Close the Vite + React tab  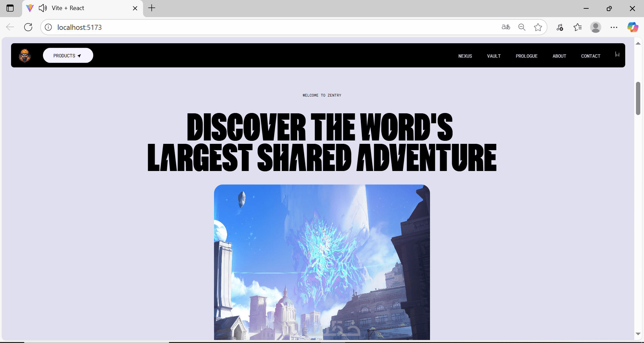coord(135,8)
